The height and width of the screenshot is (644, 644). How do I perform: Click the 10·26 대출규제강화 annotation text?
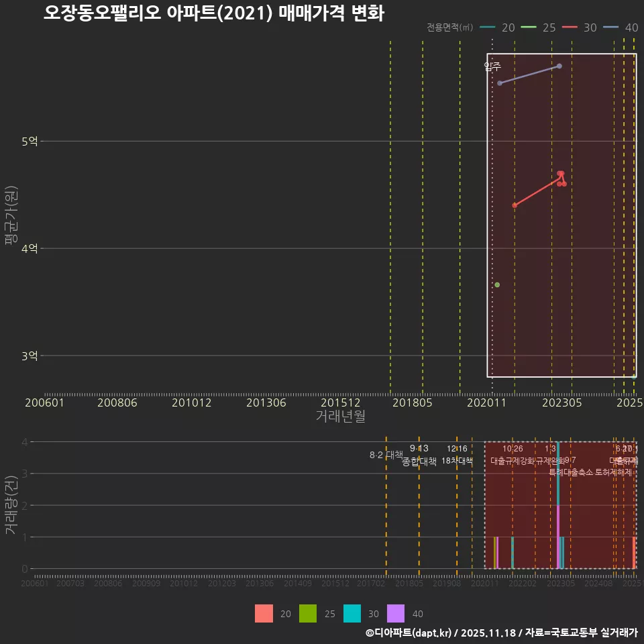[x=513, y=455]
